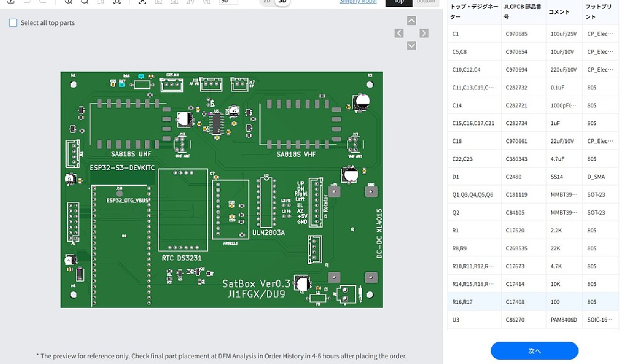This screenshot has height=364, width=622.
Task: Click the トップ・デジグネーター column header
Action: 474,12
